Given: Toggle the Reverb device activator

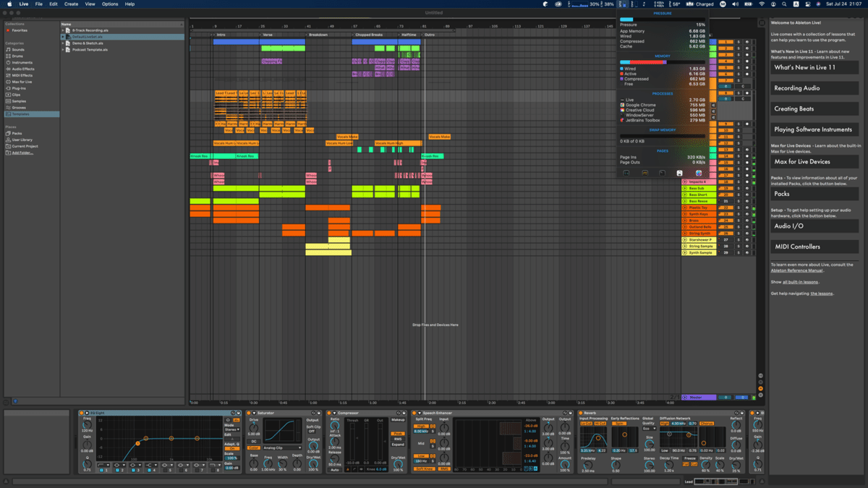Looking at the screenshot, I should pyautogui.click(x=581, y=413).
